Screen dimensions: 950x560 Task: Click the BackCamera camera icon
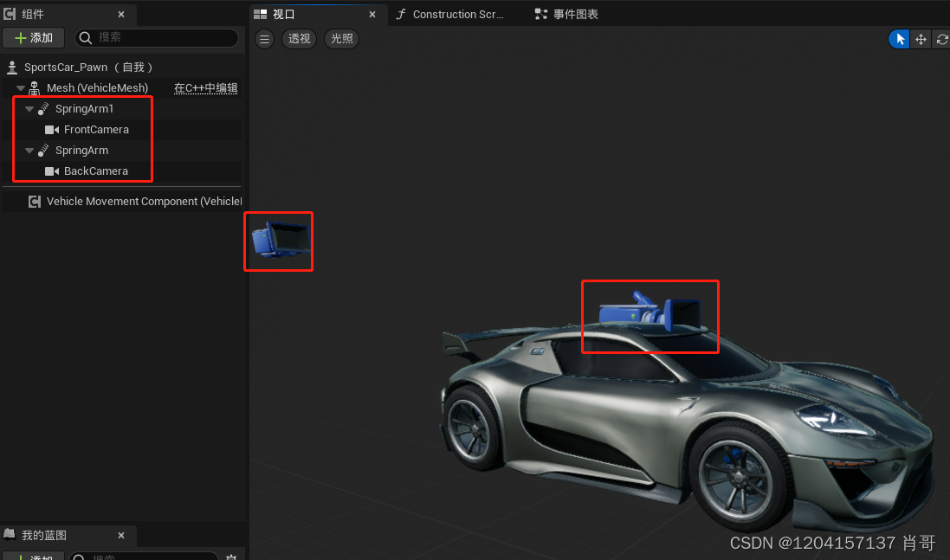click(x=52, y=171)
